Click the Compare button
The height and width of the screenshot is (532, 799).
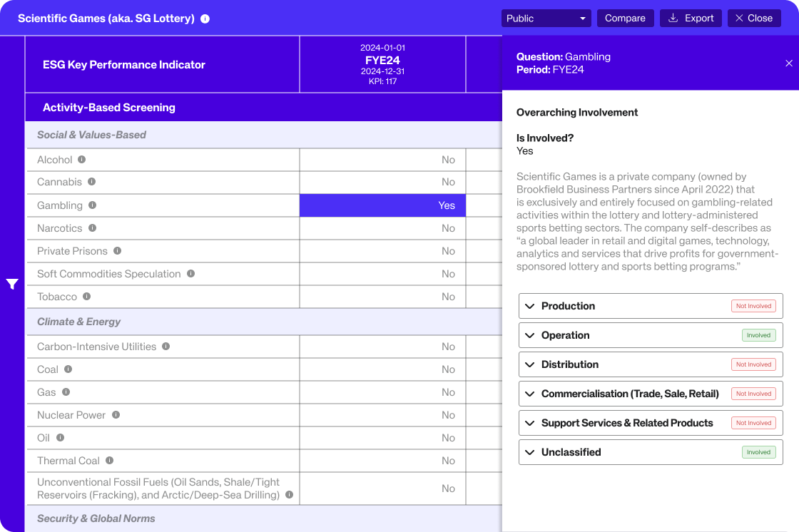tap(625, 19)
